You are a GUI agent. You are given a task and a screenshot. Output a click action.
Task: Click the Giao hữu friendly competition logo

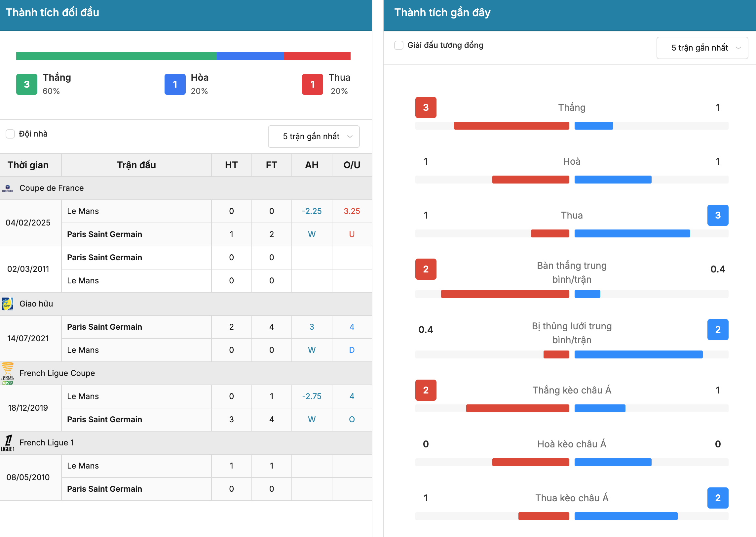coord(8,304)
